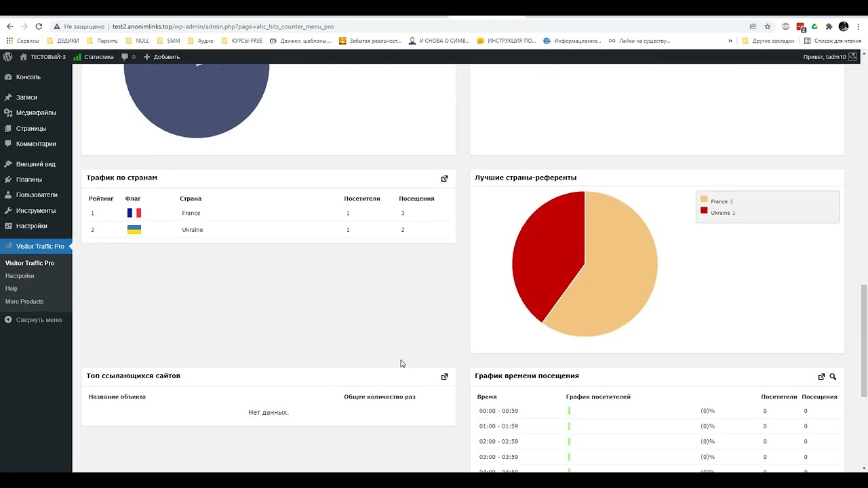Open Внешний вид in the sidebar

[x=36, y=164]
